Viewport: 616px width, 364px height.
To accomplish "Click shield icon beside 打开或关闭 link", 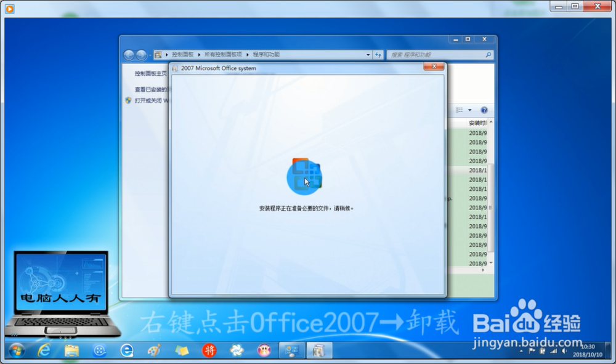I will pyautogui.click(x=129, y=100).
